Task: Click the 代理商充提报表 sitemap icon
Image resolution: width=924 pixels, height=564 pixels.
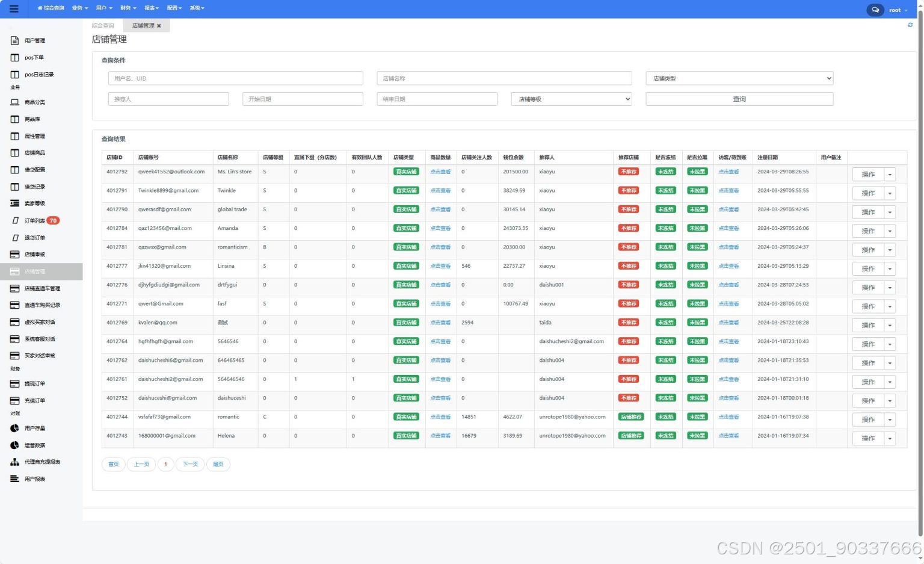Action: pos(15,462)
